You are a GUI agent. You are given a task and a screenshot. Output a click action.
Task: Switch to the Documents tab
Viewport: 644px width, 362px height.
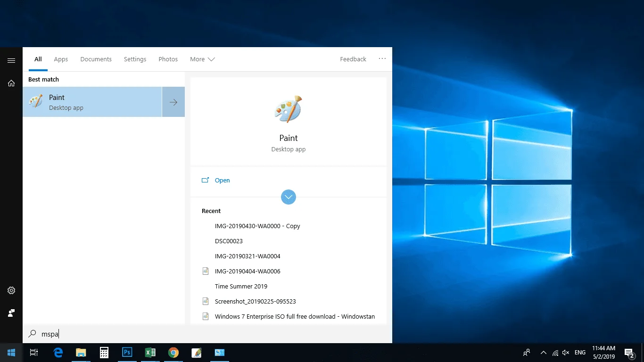(x=96, y=59)
